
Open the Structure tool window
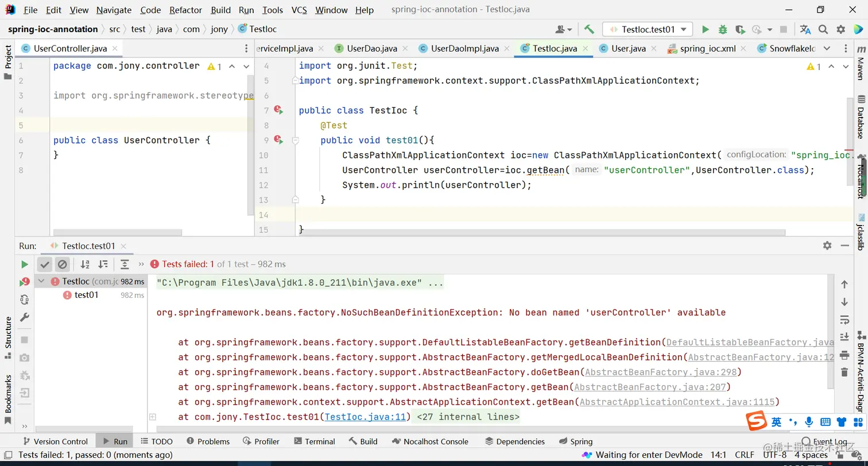coord(8,338)
